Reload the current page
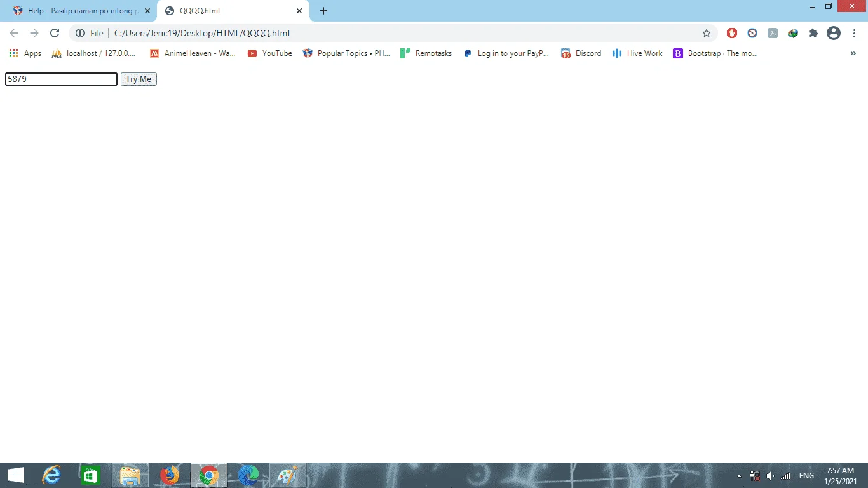 pos(55,33)
